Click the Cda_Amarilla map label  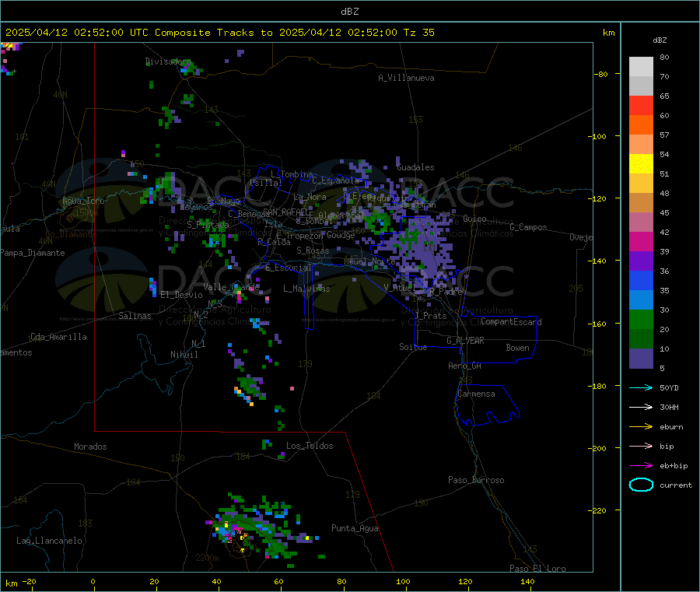click(x=58, y=337)
